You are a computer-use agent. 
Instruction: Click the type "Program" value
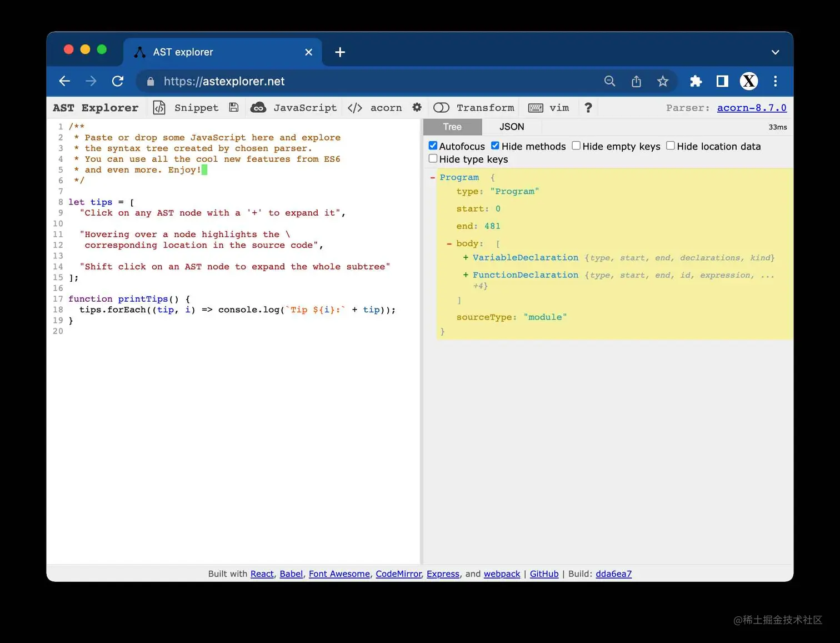click(514, 192)
